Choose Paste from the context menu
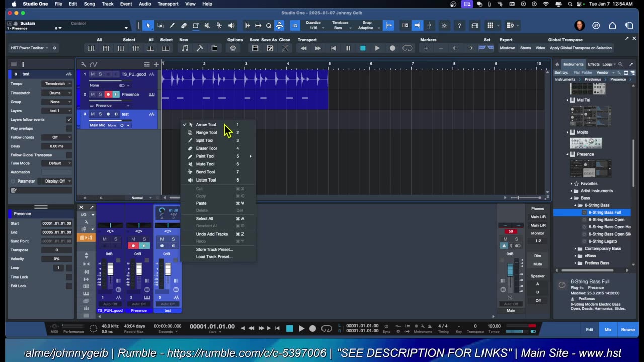The width and height of the screenshot is (644, 362). coord(201,203)
